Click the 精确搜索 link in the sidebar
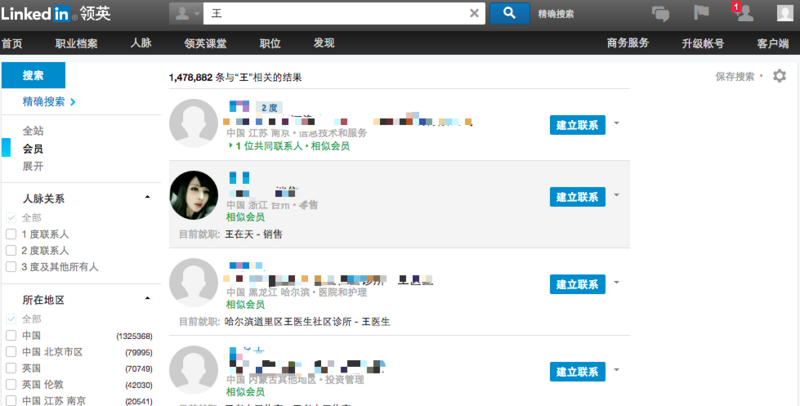The height and width of the screenshot is (406, 800). (x=48, y=102)
